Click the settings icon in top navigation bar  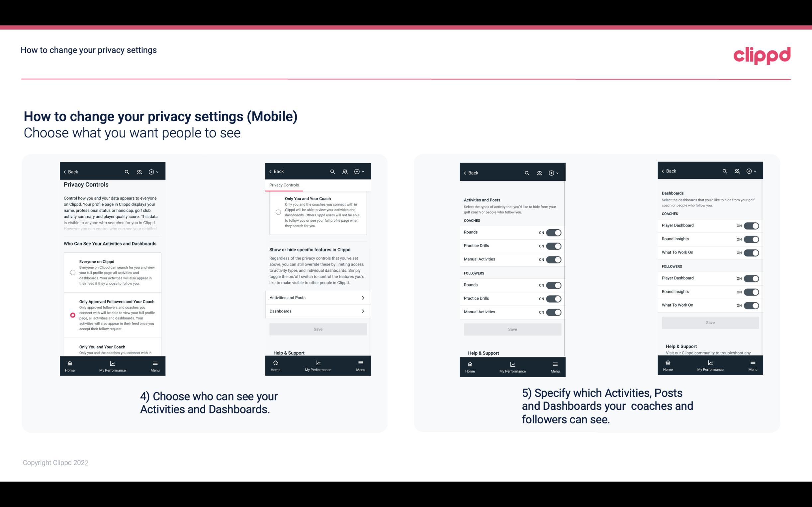click(x=152, y=172)
